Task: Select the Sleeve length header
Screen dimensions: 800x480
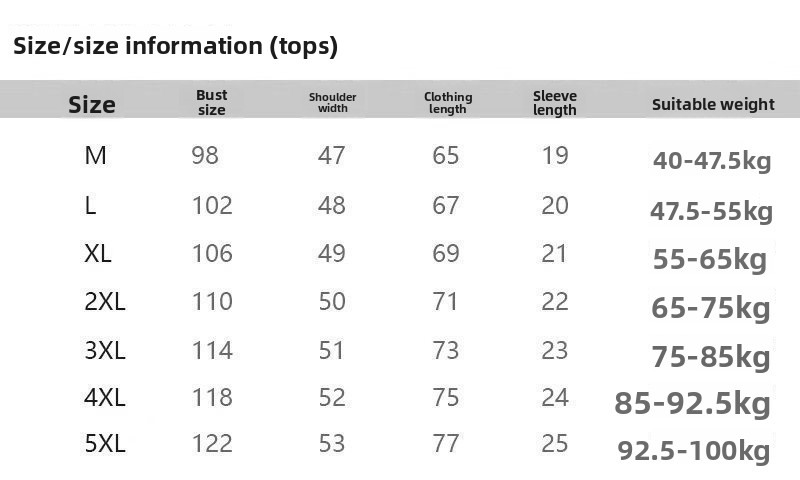Action: pos(555,103)
